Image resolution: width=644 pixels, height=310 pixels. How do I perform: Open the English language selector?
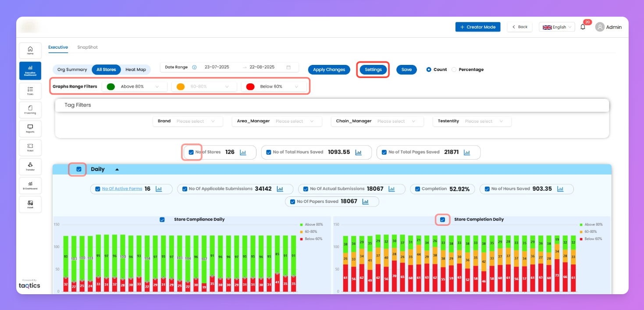tap(556, 27)
